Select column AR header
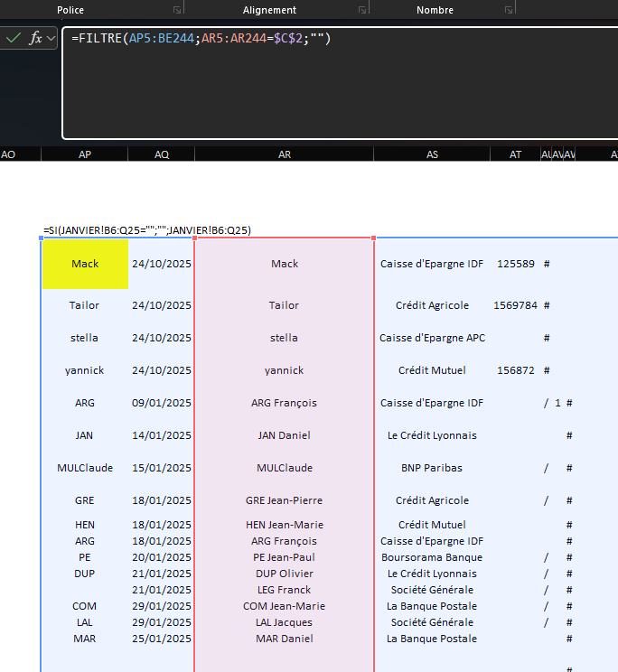618x672 pixels. tap(285, 154)
